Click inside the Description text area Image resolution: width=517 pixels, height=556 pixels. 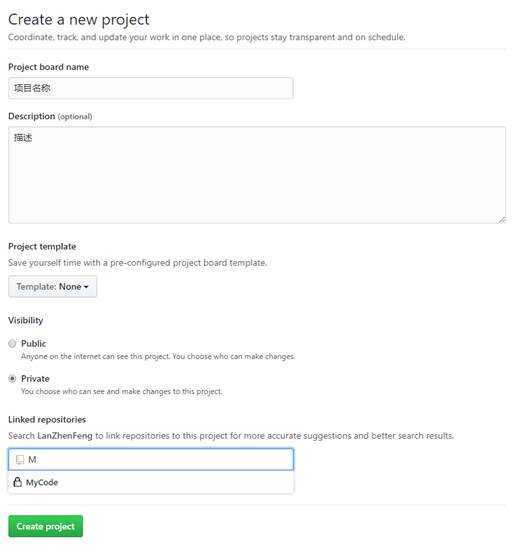257,175
